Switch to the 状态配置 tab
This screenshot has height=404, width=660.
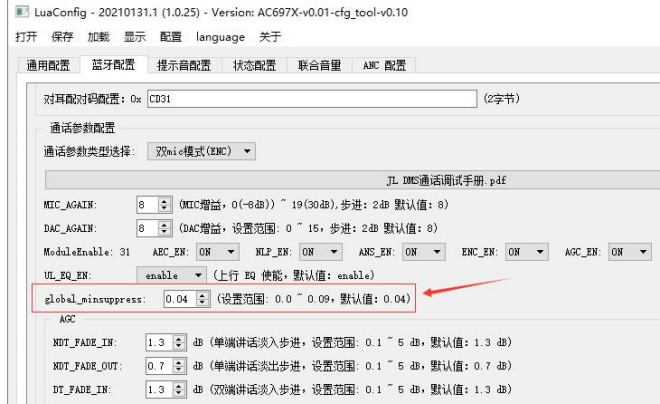pyautogui.click(x=255, y=66)
